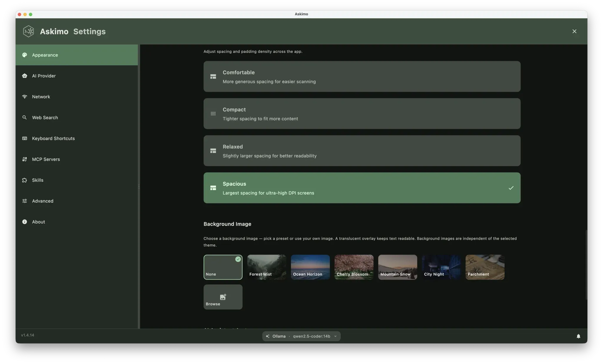The width and height of the screenshot is (603, 364).
Task: Click the MCP Servers icon
Action: coord(24,159)
